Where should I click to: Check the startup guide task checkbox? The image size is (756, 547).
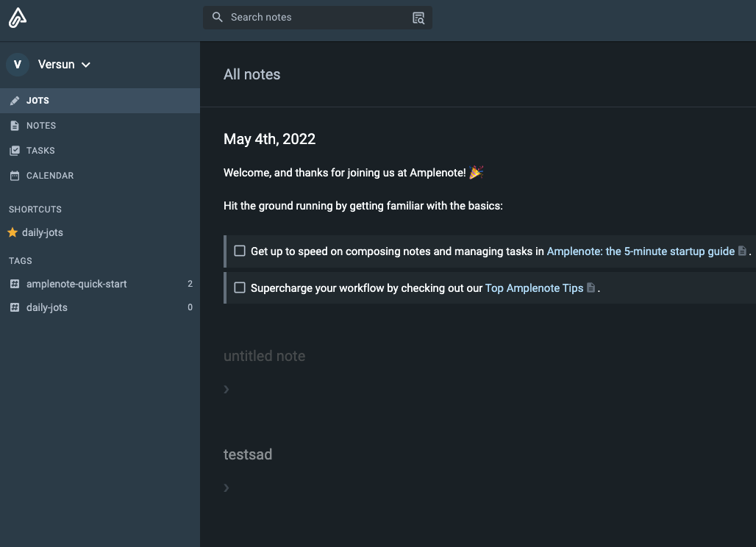coord(240,251)
